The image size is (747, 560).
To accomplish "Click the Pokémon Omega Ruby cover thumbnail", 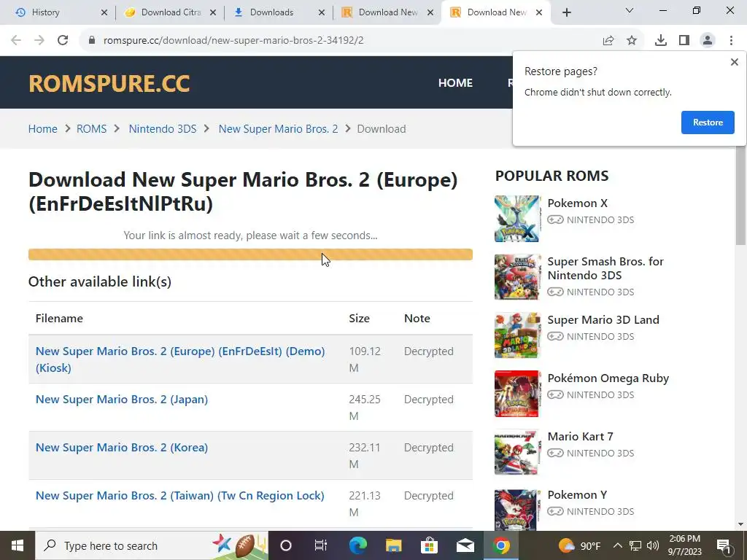I will coord(517,394).
